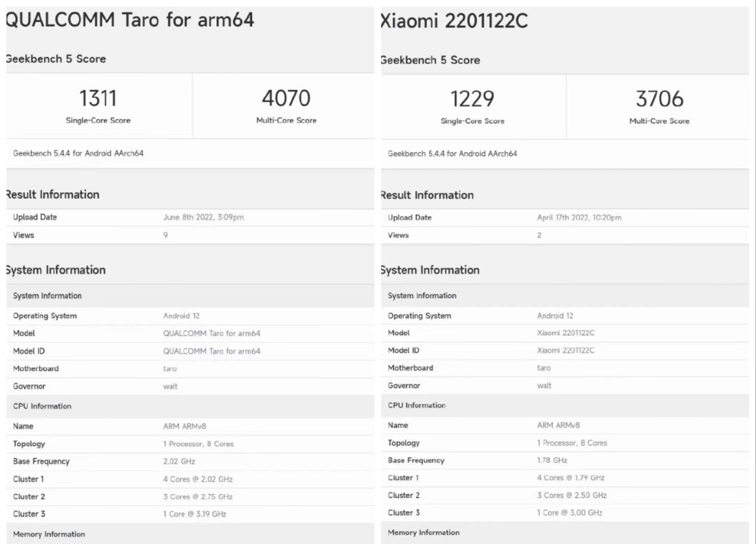Click left Geekbench 5.4.4 for Android text
This screenshot has width=756, height=544.
[78, 153]
